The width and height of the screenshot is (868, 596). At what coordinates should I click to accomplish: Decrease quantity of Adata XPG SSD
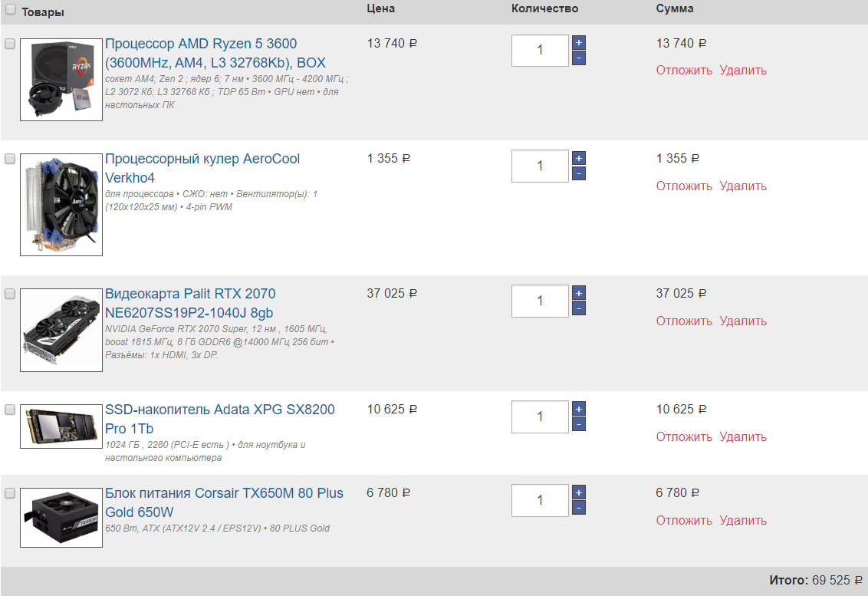coord(578,424)
